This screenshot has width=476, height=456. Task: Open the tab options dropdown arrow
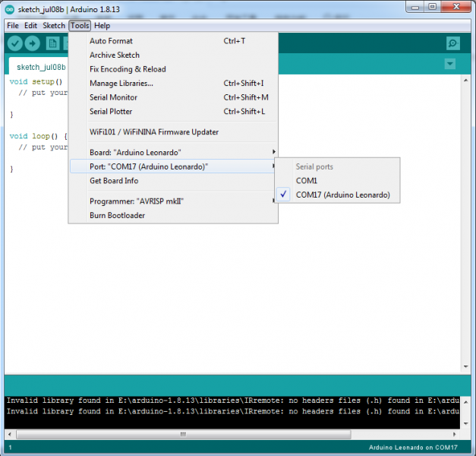(450, 64)
